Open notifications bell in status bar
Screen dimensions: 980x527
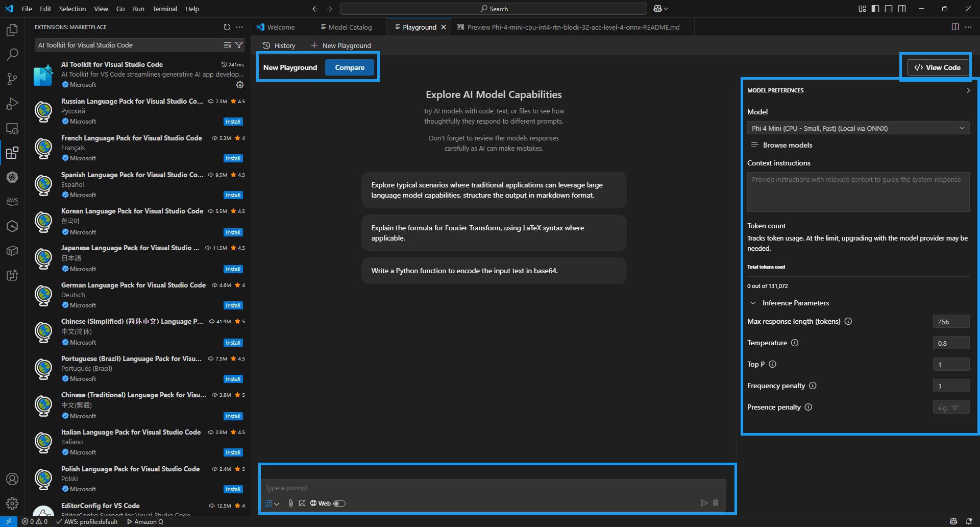click(969, 521)
